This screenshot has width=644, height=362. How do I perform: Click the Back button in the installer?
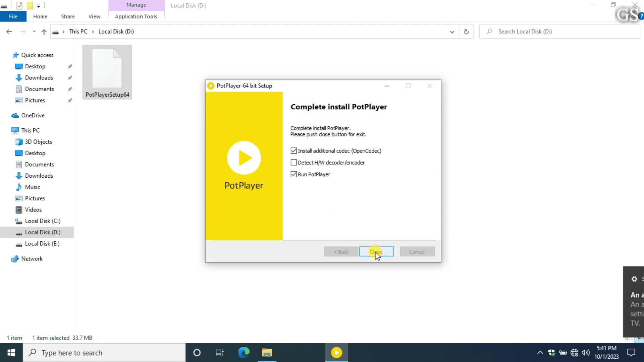(x=341, y=252)
